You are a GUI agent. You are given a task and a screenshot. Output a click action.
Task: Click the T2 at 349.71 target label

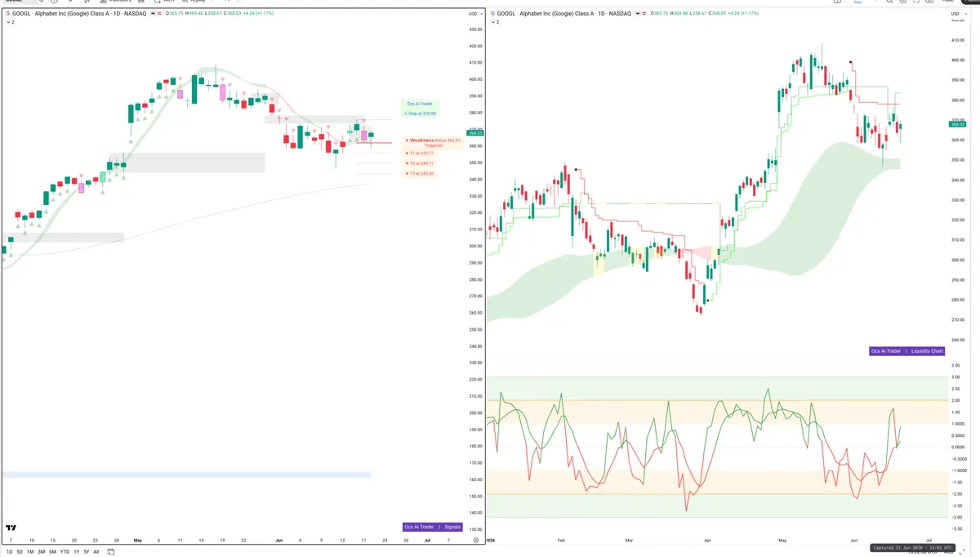pos(420,163)
